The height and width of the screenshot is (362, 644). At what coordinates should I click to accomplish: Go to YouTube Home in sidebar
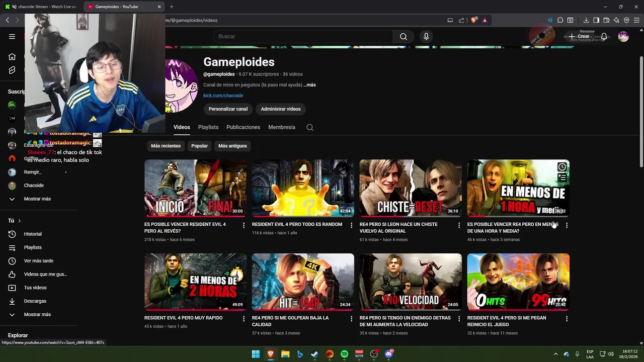tap(12, 56)
